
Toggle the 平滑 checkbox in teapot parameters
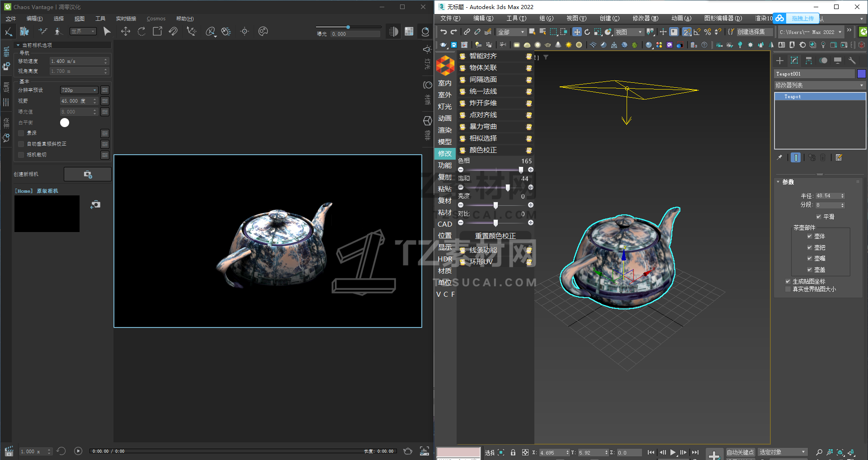(819, 217)
